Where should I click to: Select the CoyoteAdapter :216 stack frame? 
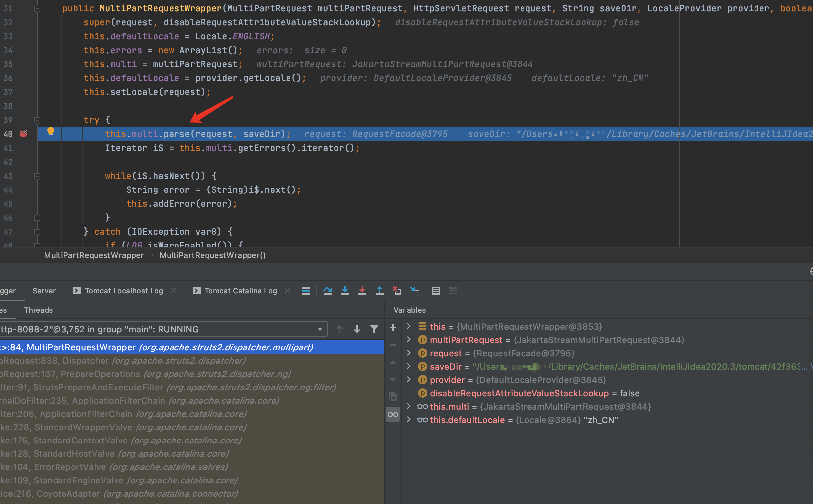192,494
